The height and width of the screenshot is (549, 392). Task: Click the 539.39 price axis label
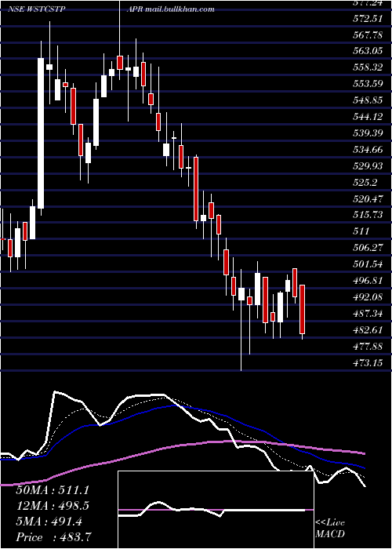pos(367,133)
